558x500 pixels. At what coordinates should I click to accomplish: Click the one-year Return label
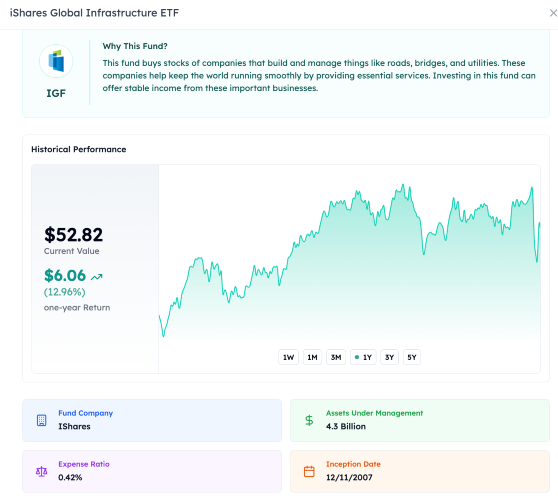click(77, 308)
